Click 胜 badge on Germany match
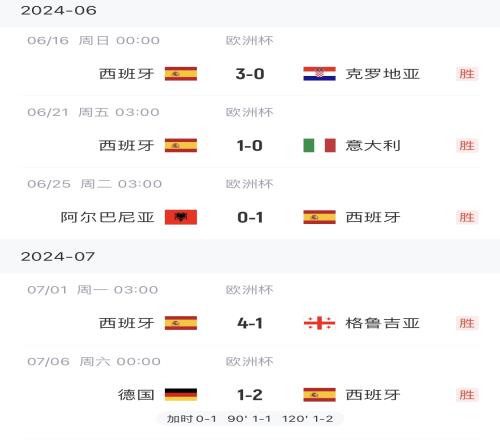The height and width of the screenshot is (440, 500). point(467,395)
